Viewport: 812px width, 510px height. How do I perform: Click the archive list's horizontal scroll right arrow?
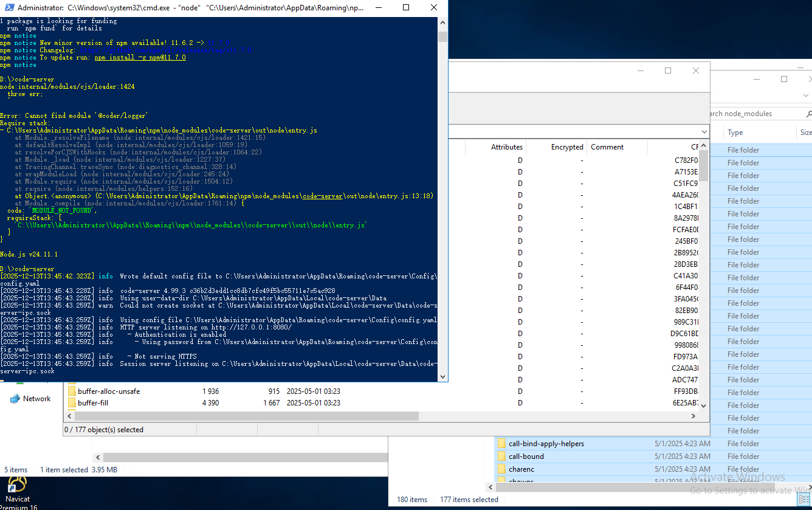693,416
